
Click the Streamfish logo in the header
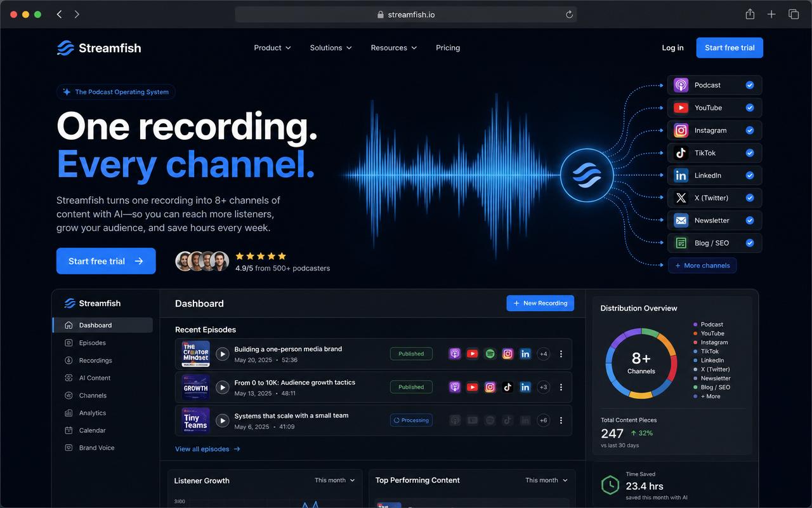(x=99, y=48)
